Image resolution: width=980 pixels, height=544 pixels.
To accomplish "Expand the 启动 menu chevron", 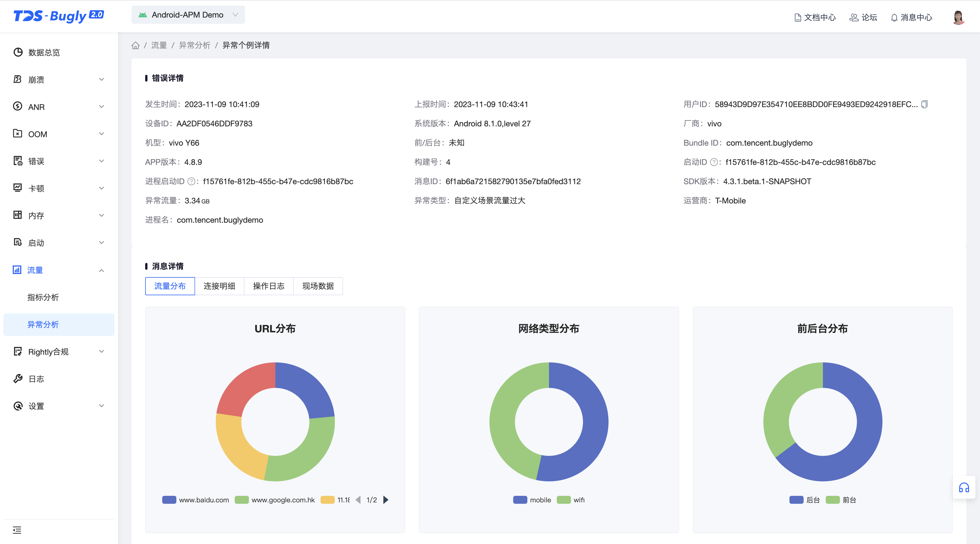I will [102, 243].
